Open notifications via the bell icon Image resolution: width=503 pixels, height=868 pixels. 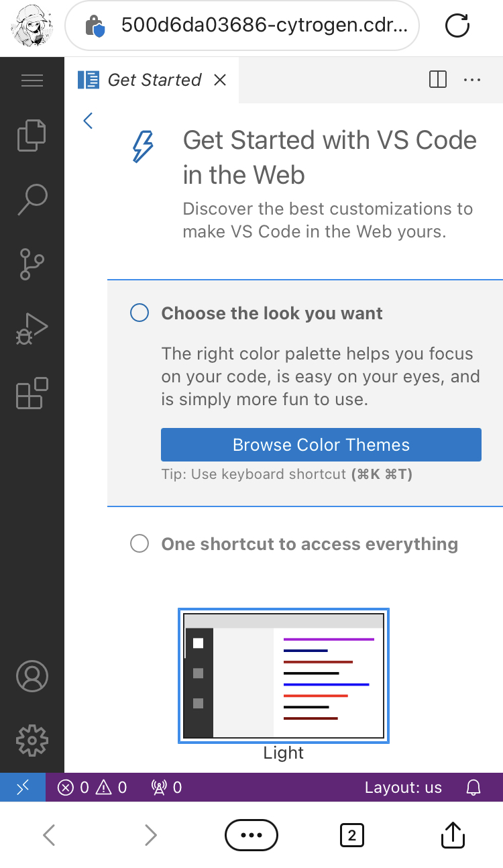(473, 787)
